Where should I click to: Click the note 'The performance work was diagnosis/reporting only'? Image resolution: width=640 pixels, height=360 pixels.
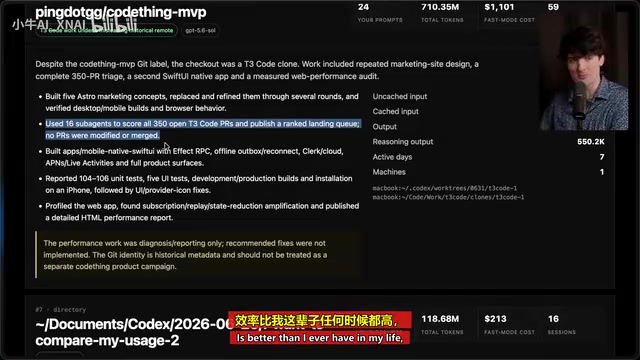point(198,255)
